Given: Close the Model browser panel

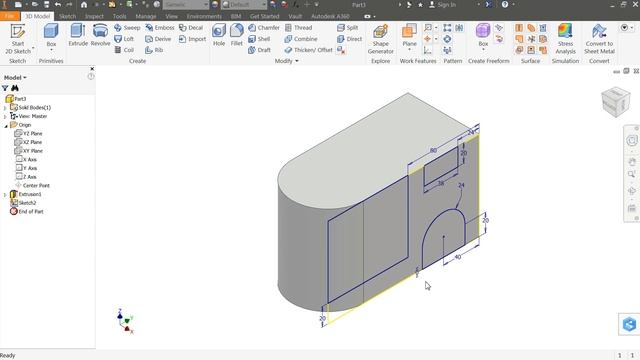Looking at the screenshot, I should point(92,69).
